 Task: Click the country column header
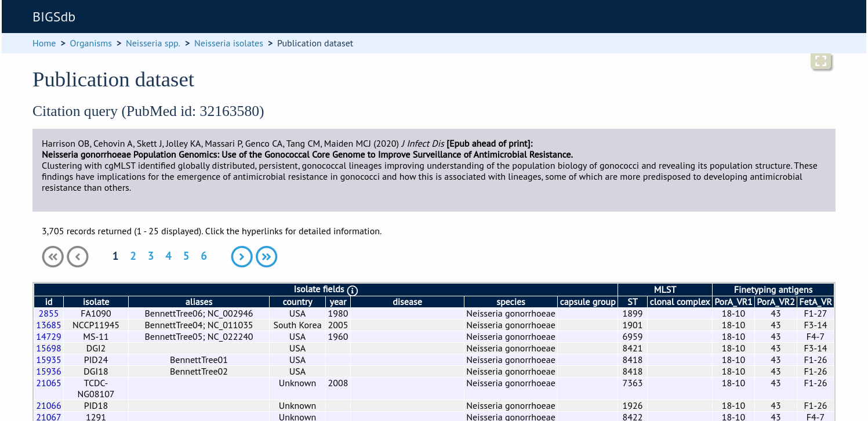coord(297,302)
